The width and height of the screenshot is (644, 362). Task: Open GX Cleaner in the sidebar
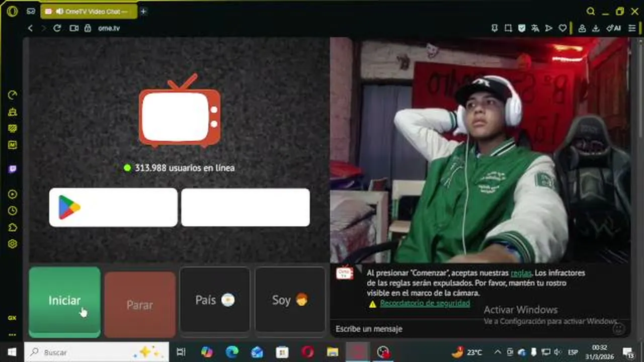click(x=13, y=112)
